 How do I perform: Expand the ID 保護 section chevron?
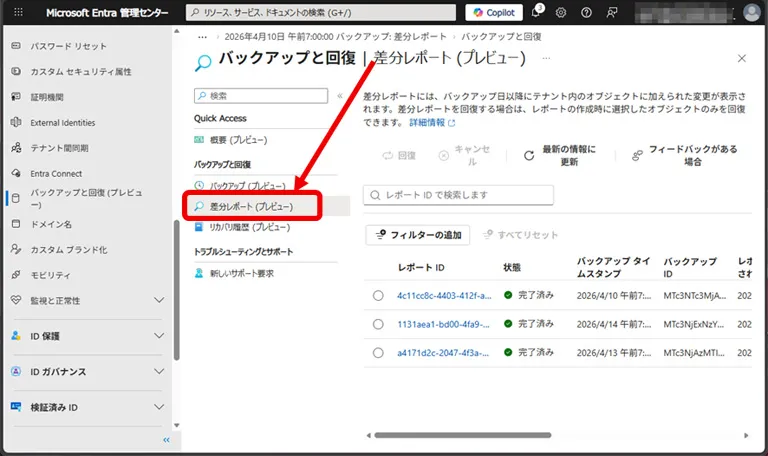click(159, 336)
